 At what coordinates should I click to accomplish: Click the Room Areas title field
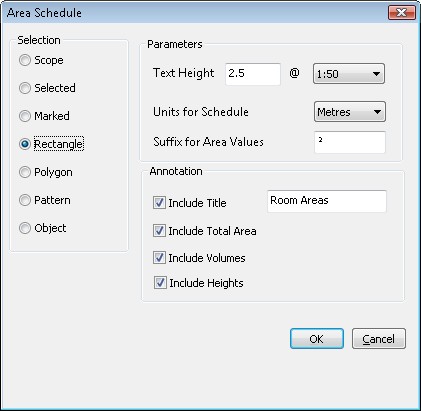click(x=327, y=201)
